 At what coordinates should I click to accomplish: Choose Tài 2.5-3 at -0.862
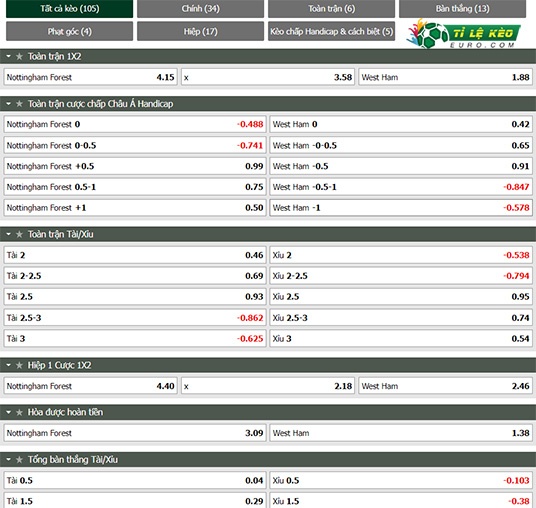(x=135, y=318)
